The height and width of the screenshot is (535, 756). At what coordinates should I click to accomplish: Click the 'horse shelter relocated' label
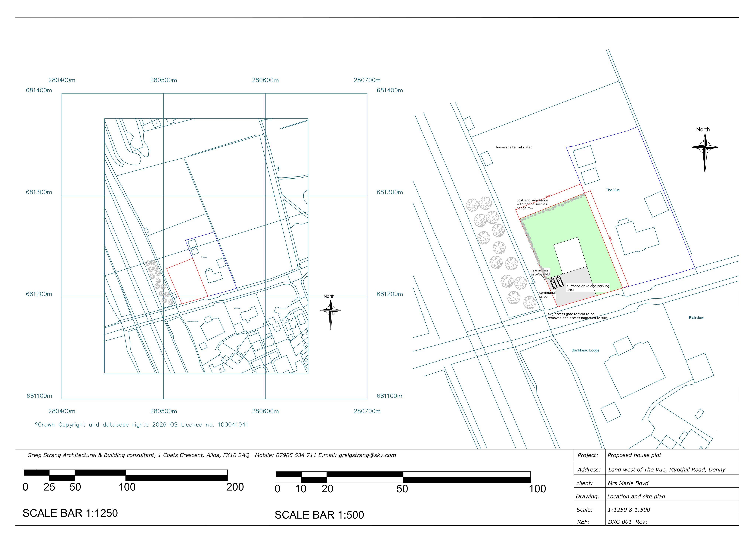click(514, 147)
